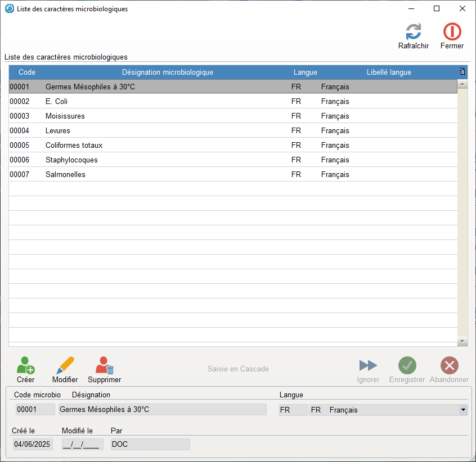Image resolution: width=476 pixels, height=462 pixels.
Task: Click the Modifier pencil icon
Action: (65, 366)
